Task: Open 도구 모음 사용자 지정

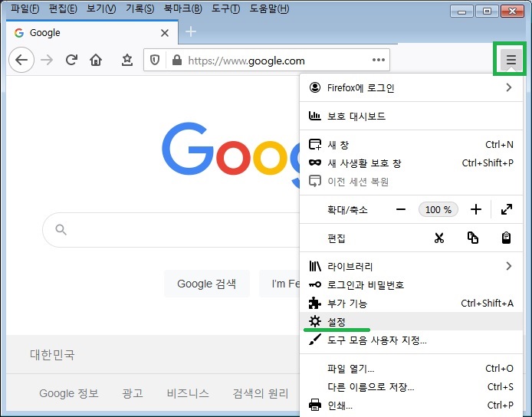Action: (411, 340)
